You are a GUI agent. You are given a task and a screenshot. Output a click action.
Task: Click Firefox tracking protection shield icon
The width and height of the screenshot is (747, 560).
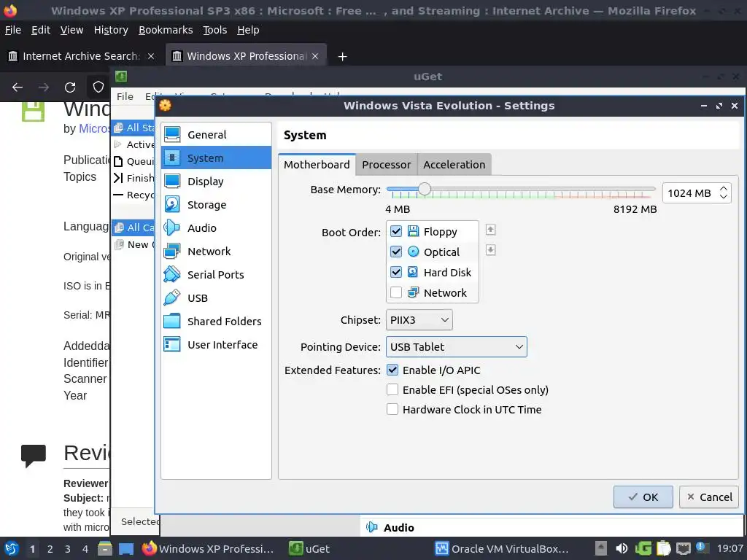(x=98, y=87)
